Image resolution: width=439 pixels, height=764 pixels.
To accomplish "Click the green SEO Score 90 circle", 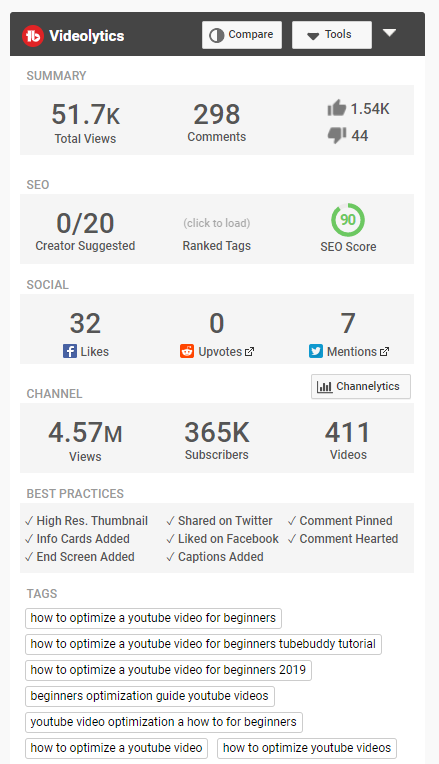I will 348,220.
